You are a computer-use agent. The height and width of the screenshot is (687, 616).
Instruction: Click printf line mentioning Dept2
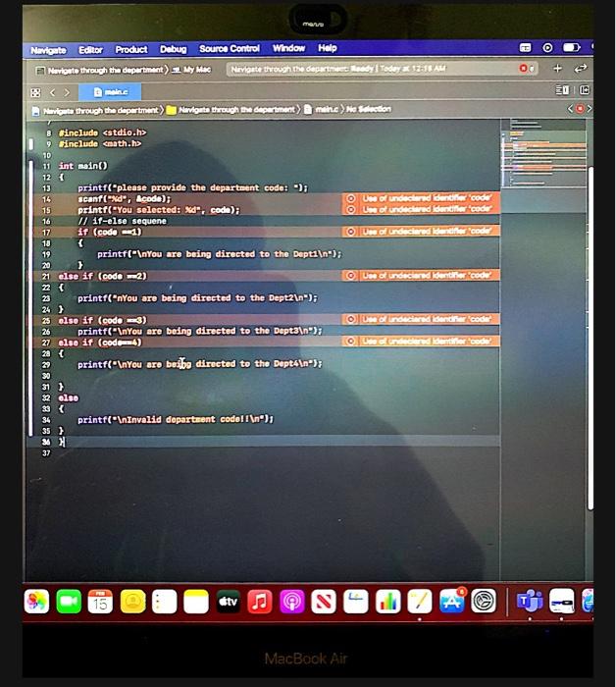(197, 298)
